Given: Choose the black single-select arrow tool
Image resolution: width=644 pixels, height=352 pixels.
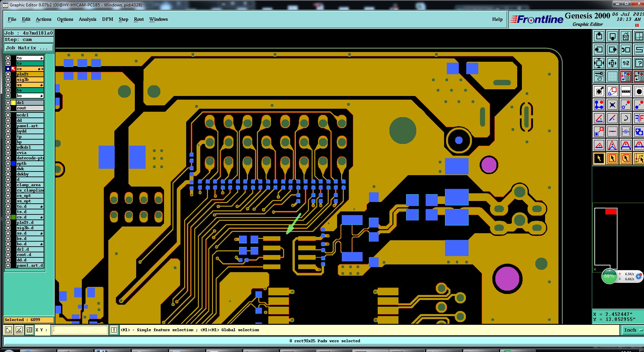Looking at the screenshot, I should click(x=599, y=158).
